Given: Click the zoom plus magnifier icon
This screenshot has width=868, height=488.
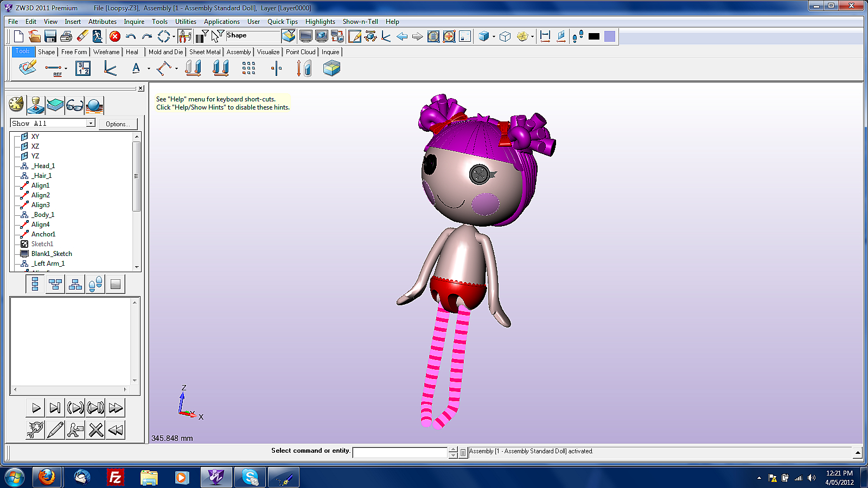Looking at the screenshot, I should tap(449, 36).
